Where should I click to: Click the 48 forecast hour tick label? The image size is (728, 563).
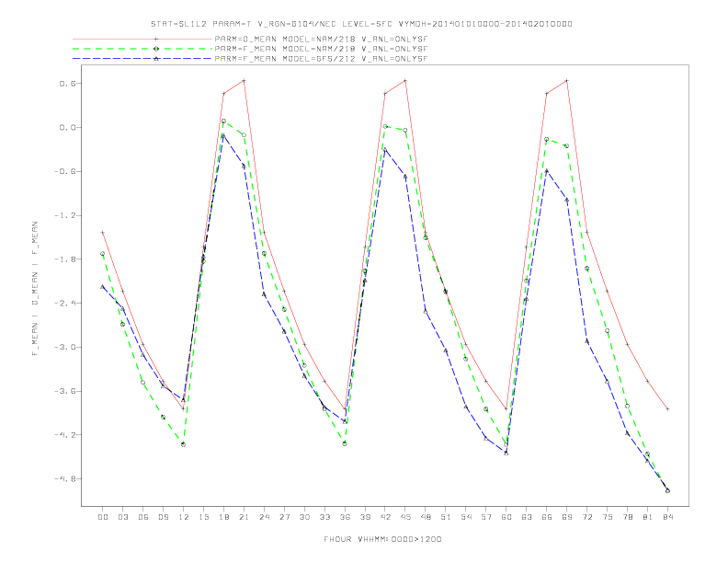coord(426,517)
